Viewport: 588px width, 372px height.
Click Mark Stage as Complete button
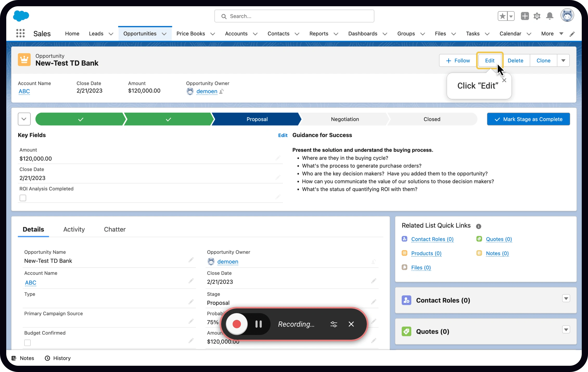tap(528, 119)
